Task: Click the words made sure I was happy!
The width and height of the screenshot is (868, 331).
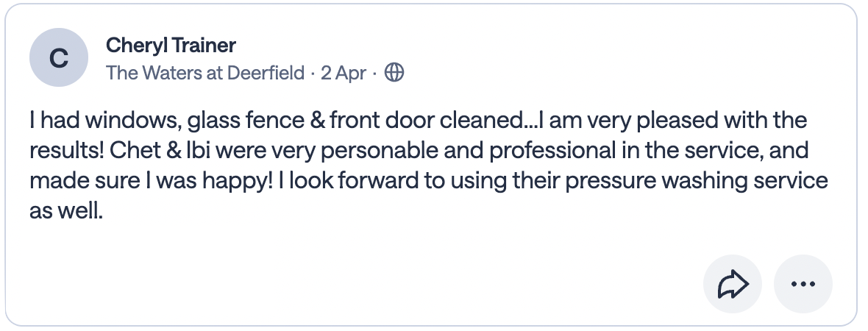Action: point(152,181)
